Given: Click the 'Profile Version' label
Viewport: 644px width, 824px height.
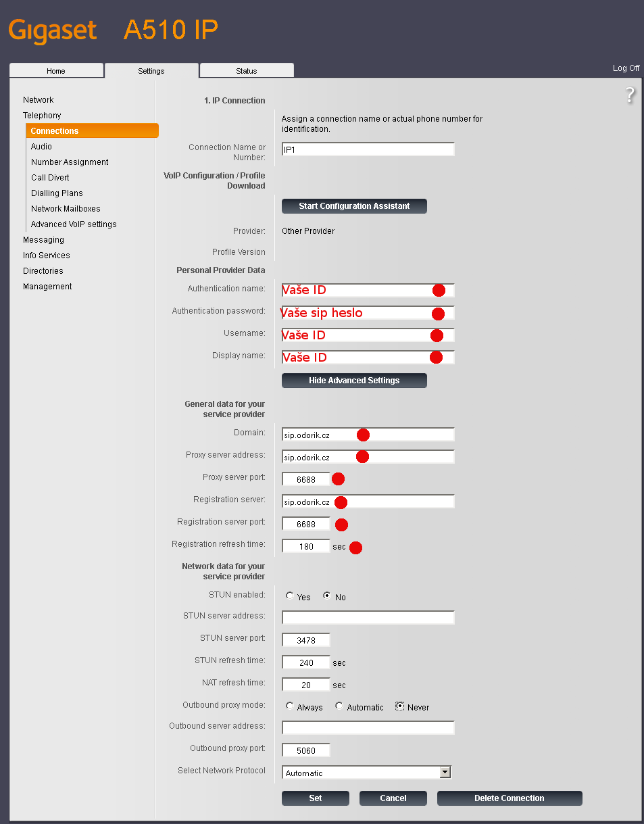Looking at the screenshot, I should pos(239,252).
